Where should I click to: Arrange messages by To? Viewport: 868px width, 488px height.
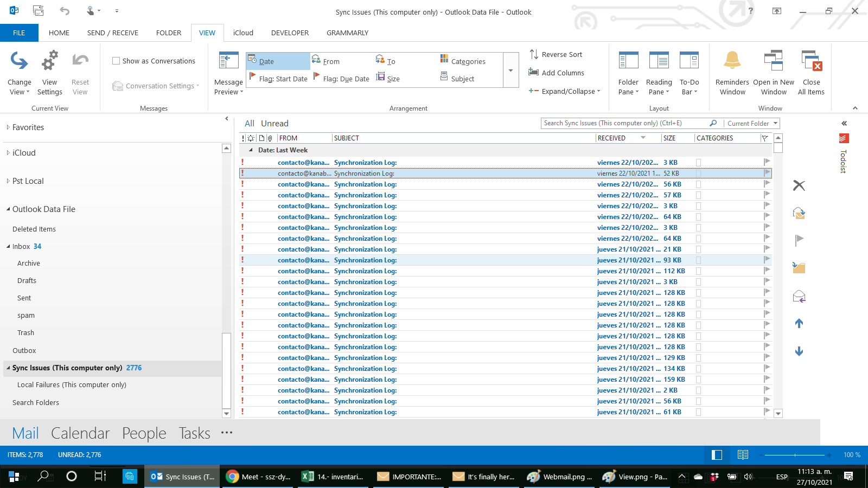coord(386,61)
